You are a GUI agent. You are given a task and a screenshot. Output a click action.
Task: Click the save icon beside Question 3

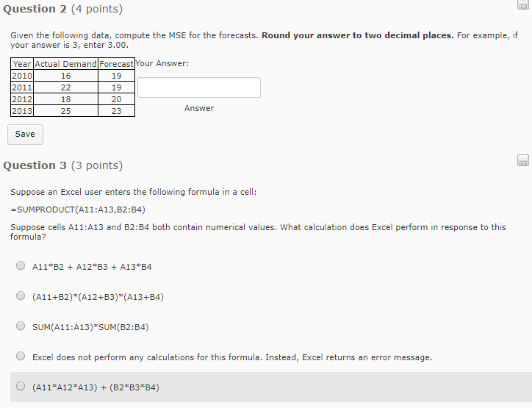pyautogui.click(x=523, y=160)
